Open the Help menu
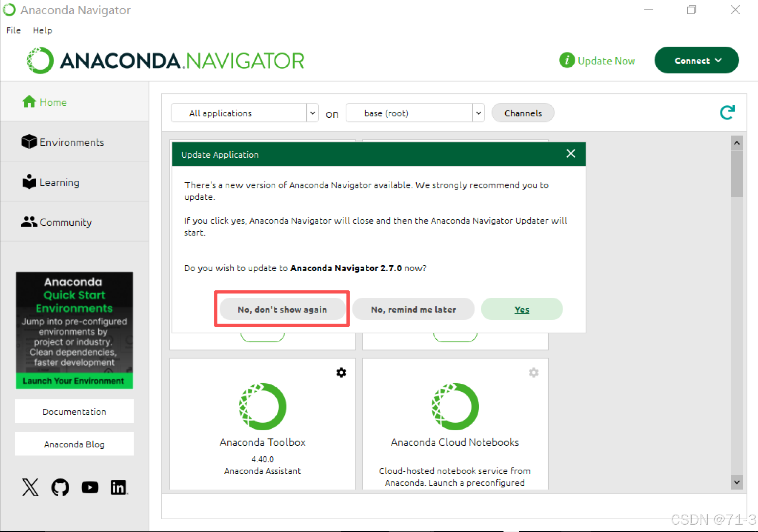758x532 pixels. [42, 30]
